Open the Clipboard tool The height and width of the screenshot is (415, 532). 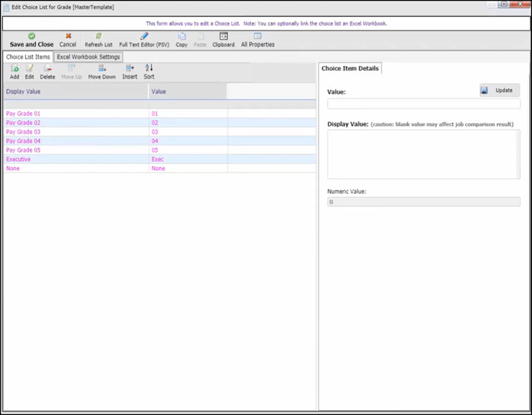(x=223, y=36)
